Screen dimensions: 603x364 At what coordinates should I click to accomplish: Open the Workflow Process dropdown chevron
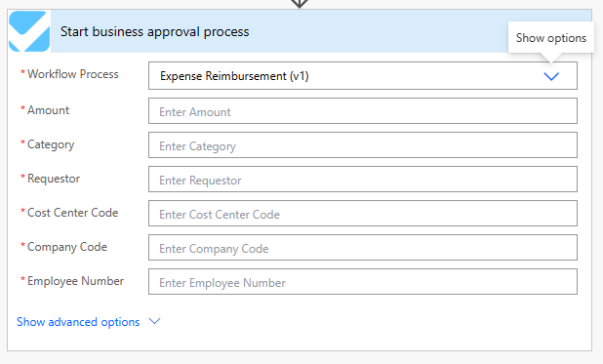point(551,76)
